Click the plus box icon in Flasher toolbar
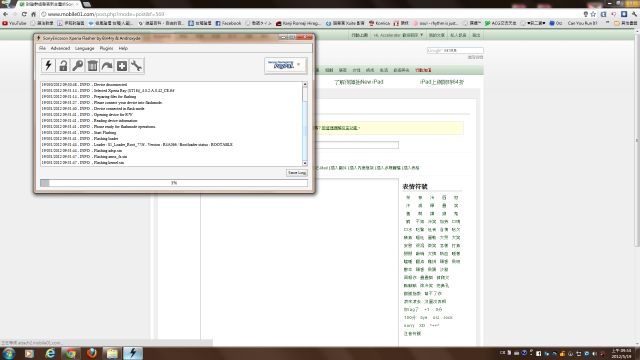640x360 pixels. click(122, 66)
